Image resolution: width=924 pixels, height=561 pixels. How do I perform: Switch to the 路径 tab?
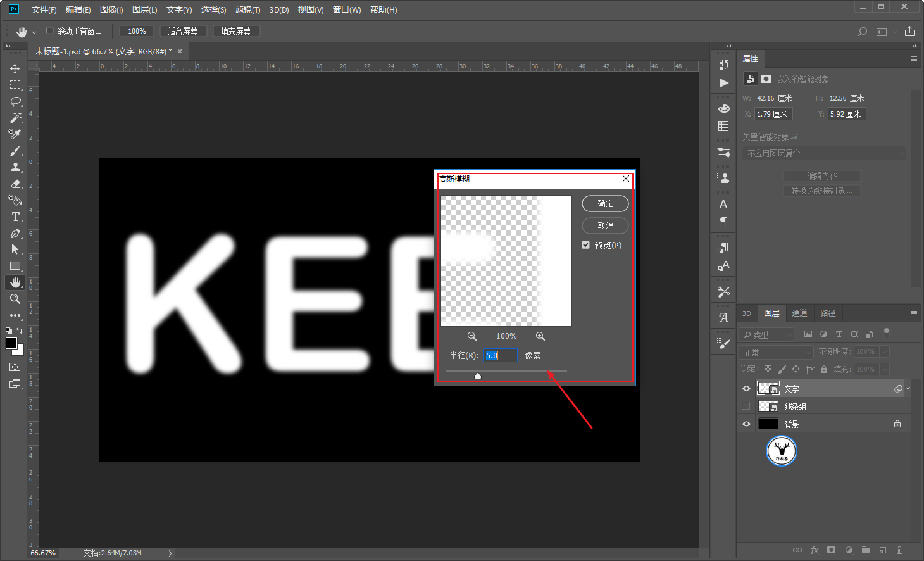[828, 313]
